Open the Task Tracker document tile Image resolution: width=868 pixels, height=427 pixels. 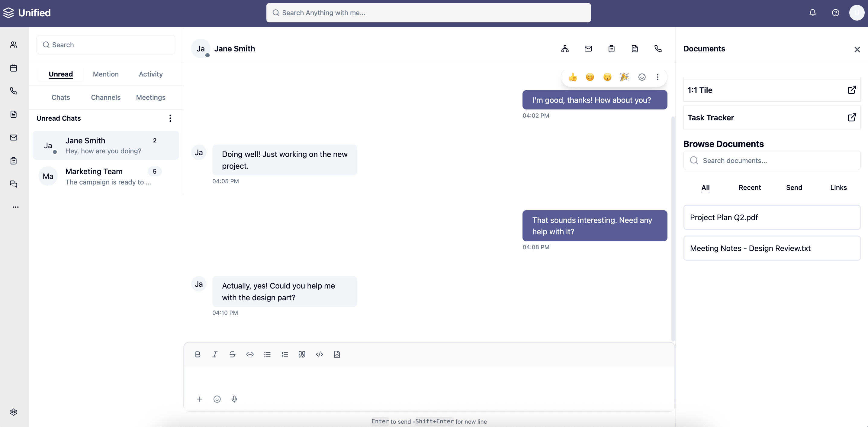(x=772, y=117)
